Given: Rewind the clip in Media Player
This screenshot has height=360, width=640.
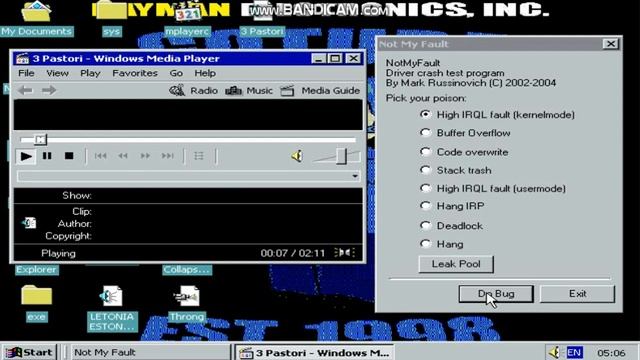Looking at the screenshot, I should [x=123, y=156].
